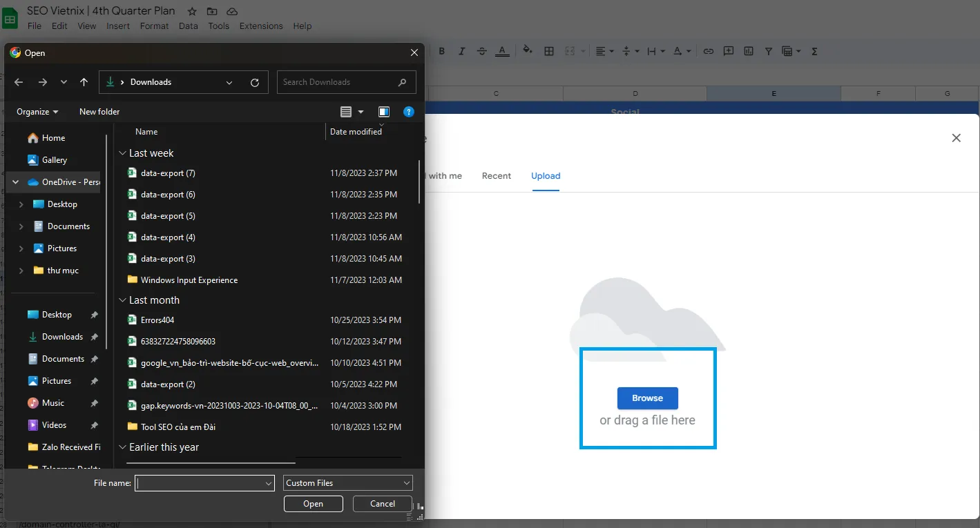
Task: Sort by Date modified column header
Action: click(x=356, y=132)
